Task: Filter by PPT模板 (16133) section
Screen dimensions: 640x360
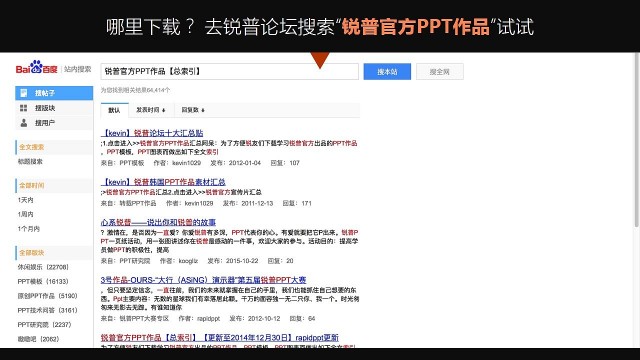Action: tap(43, 282)
